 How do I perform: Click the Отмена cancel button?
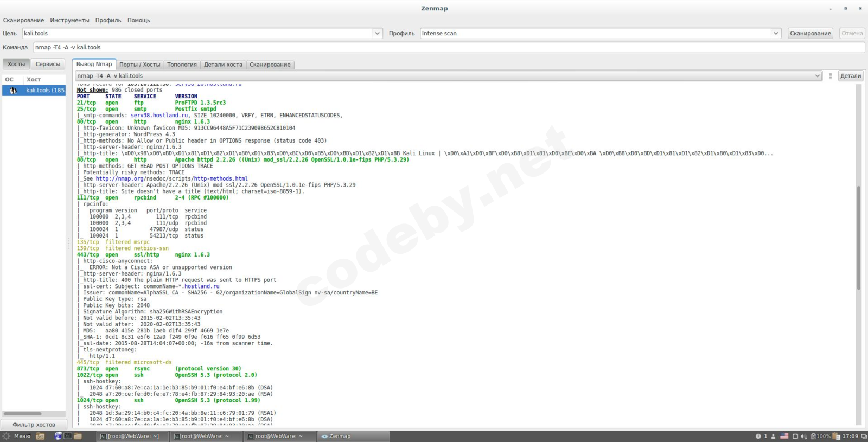tap(852, 33)
